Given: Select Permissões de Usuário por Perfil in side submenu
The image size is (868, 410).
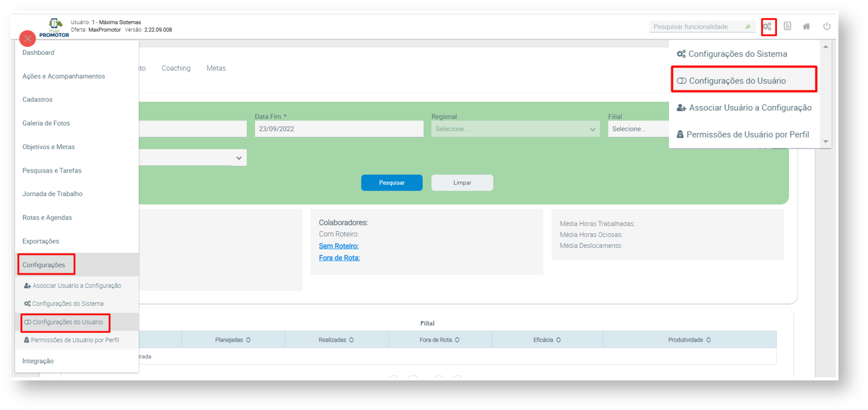Looking at the screenshot, I should 77,340.
